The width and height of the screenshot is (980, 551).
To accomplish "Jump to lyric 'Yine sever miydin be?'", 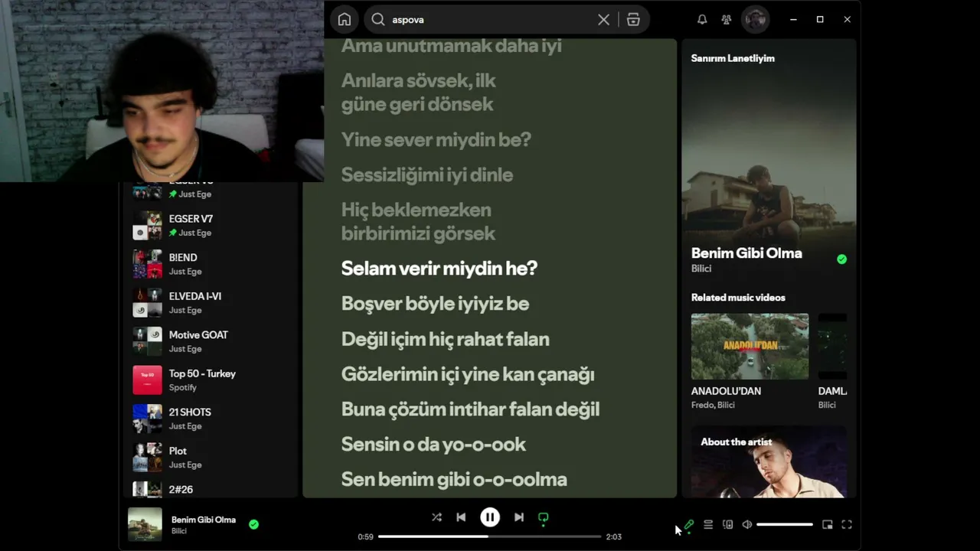I will point(436,140).
